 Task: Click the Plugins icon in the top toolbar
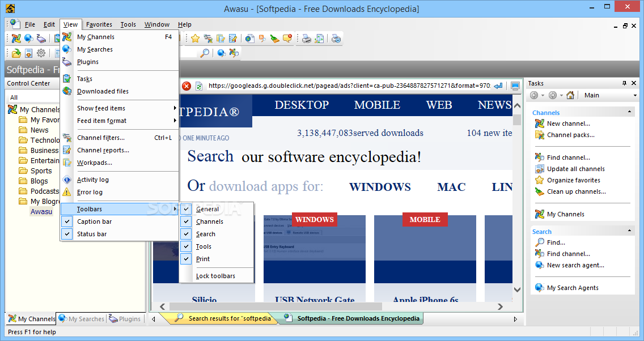tap(41, 39)
